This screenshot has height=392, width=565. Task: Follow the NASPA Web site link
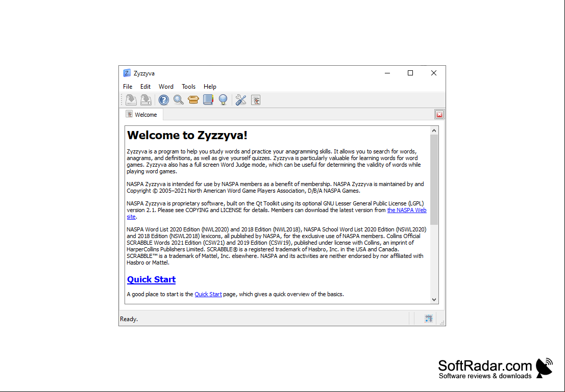(407, 210)
